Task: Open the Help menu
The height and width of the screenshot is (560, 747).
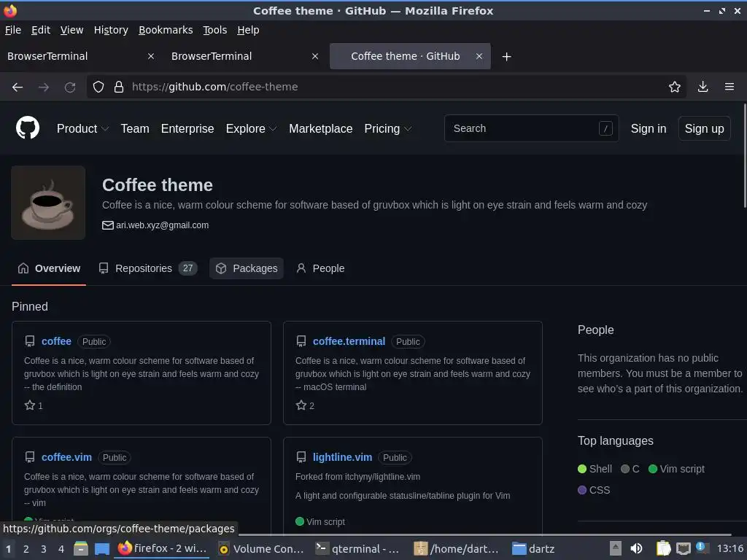Action: coord(248,30)
